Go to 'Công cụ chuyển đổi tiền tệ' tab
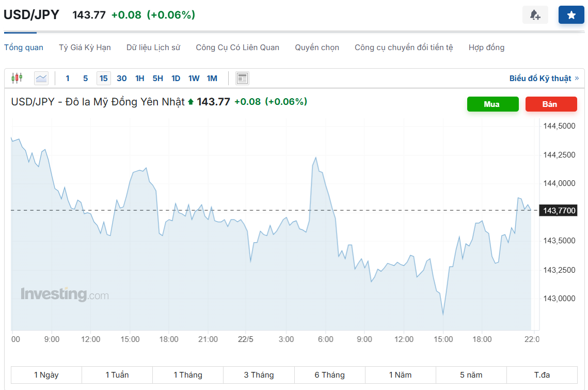Screen dimensions: 588x390 (404, 48)
